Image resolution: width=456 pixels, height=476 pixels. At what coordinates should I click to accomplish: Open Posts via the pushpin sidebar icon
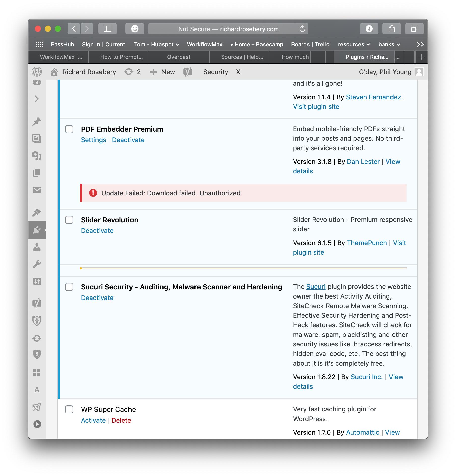click(37, 122)
